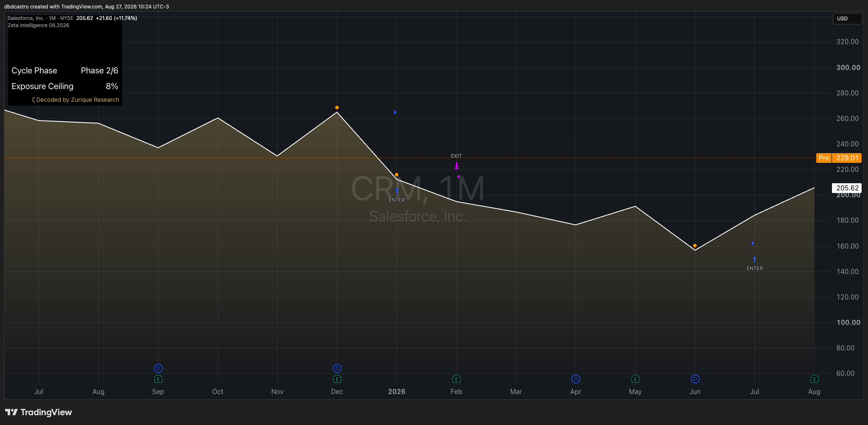Select the Cycle Phase row label

pyautogui.click(x=34, y=70)
